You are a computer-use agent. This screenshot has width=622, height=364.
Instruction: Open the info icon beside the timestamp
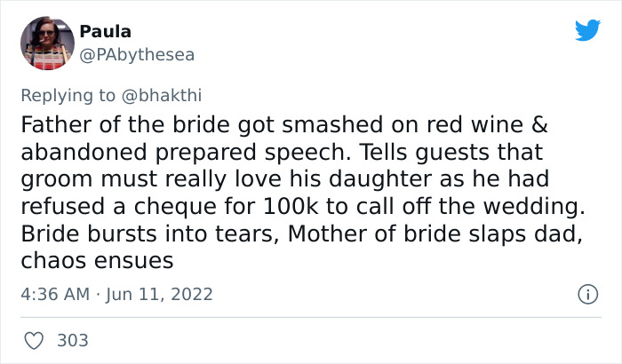(586, 293)
